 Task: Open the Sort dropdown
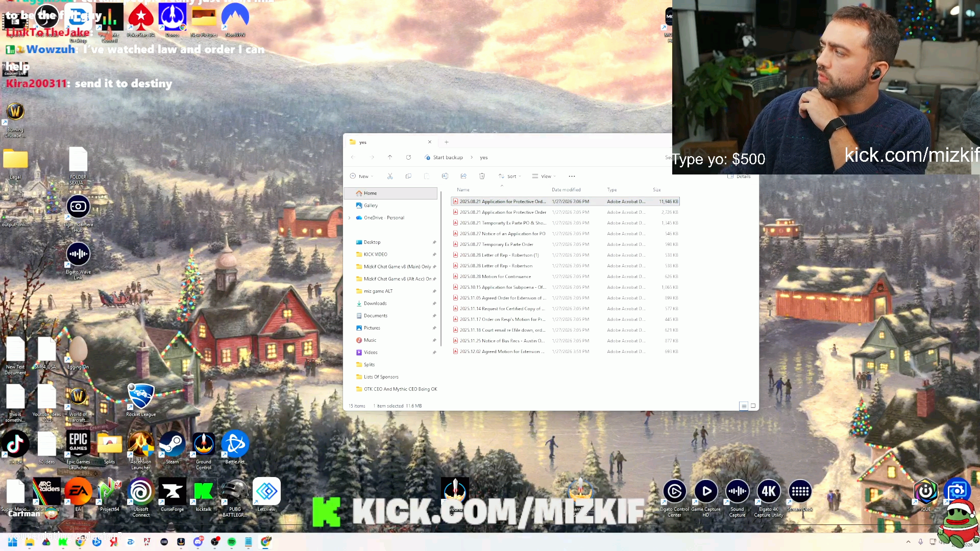[x=510, y=176]
